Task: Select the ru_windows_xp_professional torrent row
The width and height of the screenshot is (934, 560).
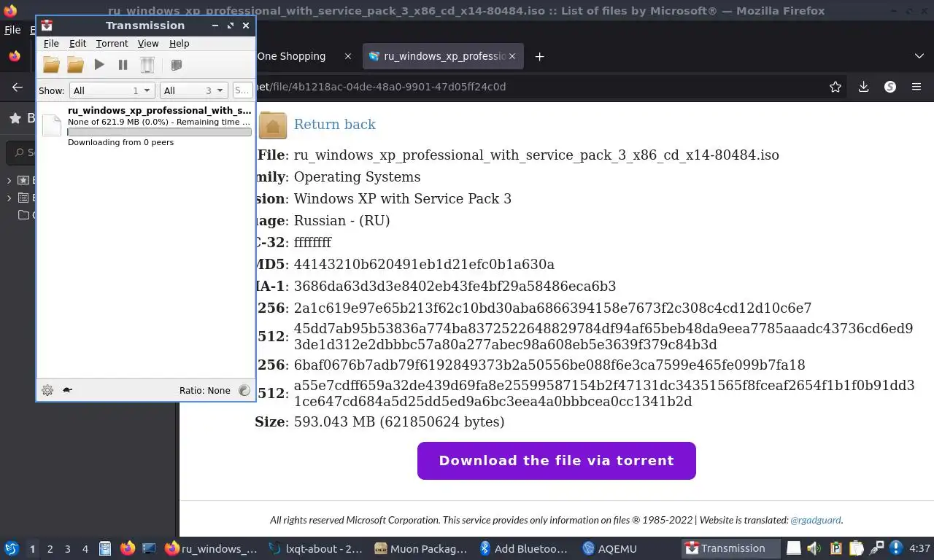Action: (x=146, y=126)
